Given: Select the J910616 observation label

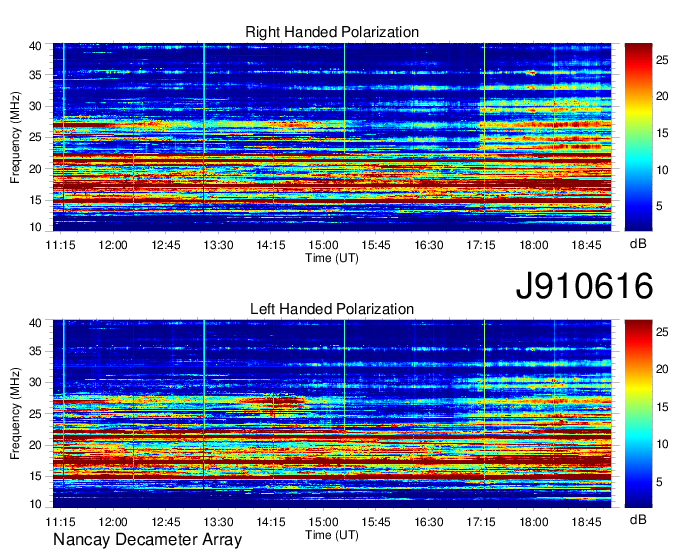Looking at the screenshot, I should 584,286.
